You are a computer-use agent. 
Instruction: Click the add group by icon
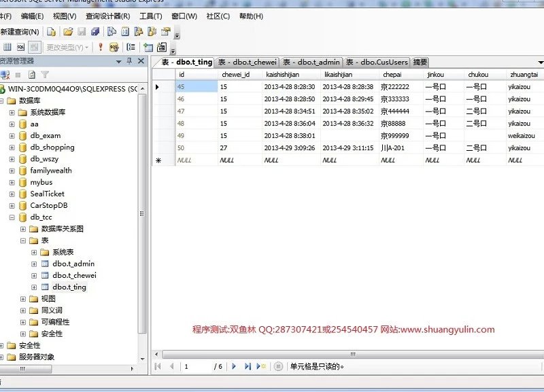point(131,47)
